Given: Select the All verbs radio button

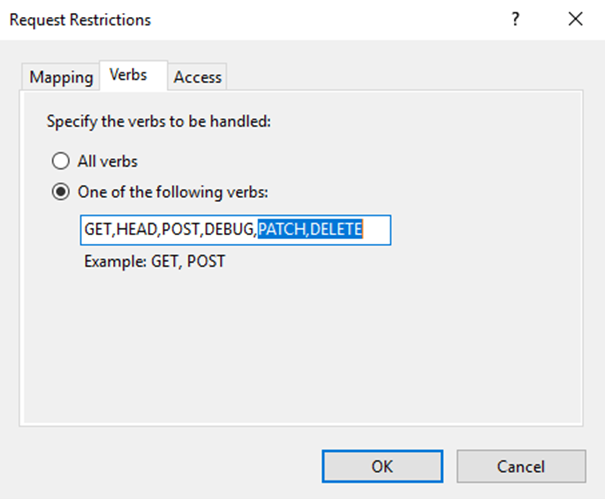Looking at the screenshot, I should click(x=62, y=160).
